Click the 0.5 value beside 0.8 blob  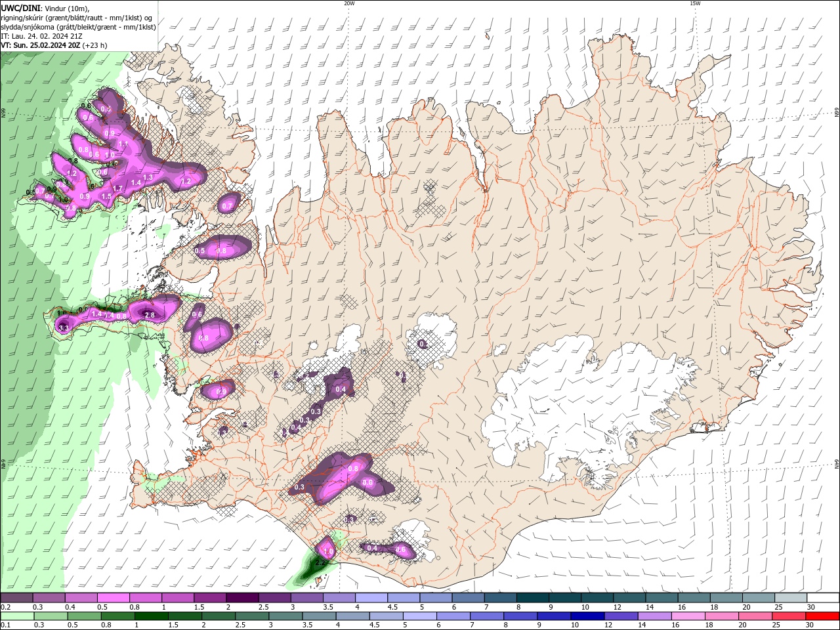click(x=200, y=251)
